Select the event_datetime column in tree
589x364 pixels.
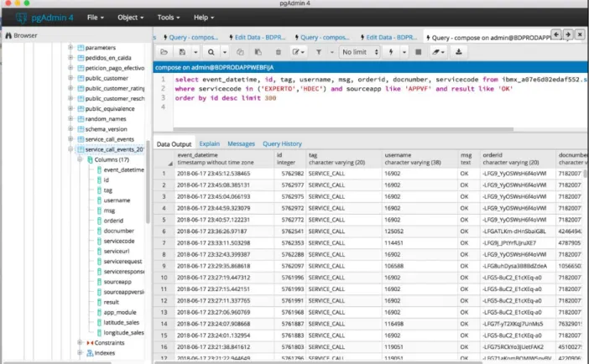point(123,169)
